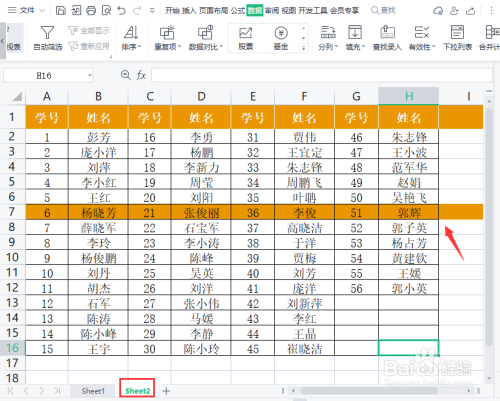Click the share icon at top right
This screenshot has height=401, width=500.
pos(470,11)
